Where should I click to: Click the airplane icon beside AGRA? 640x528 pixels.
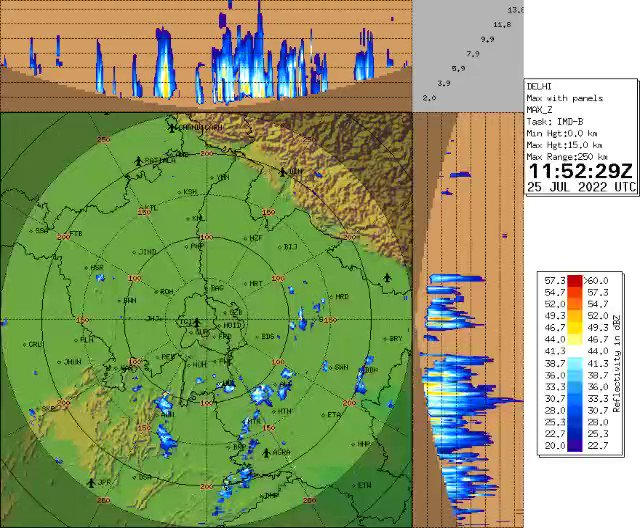[x=266, y=452]
